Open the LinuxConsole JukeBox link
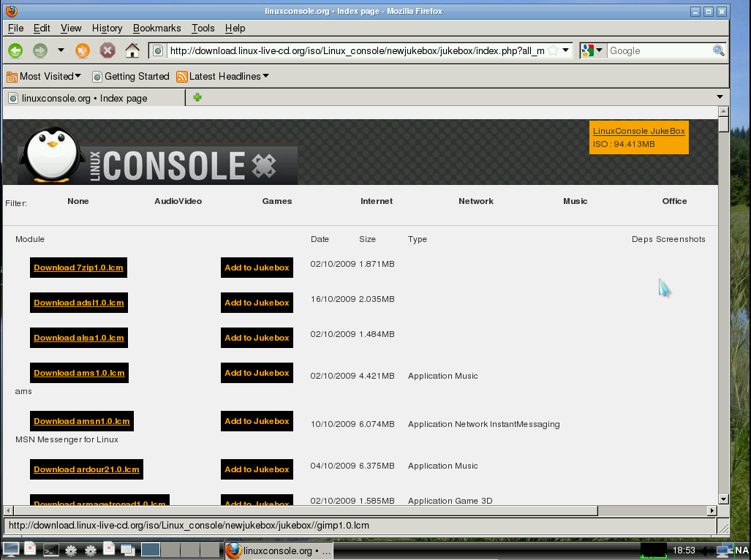This screenshot has height=560, width=751. [639, 131]
